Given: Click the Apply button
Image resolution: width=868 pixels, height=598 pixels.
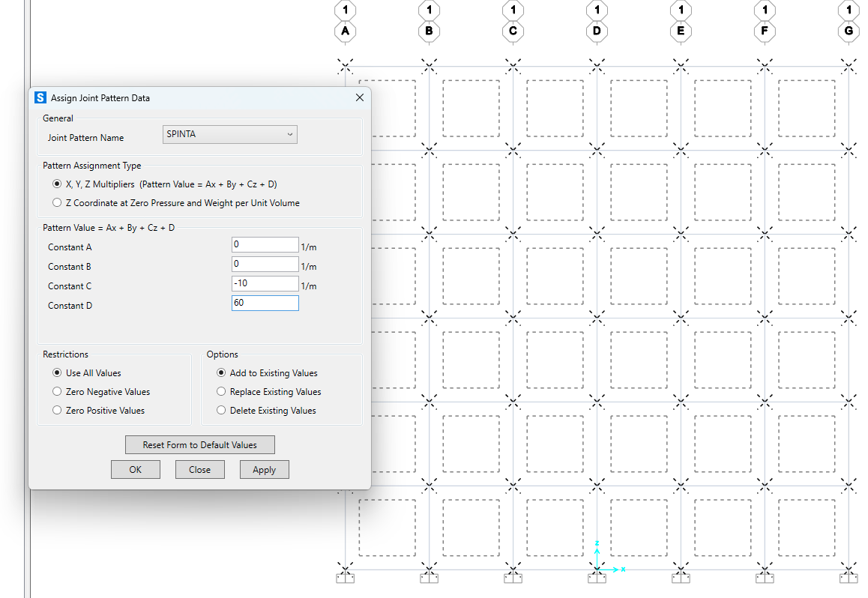Looking at the screenshot, I should click(264, 470).
